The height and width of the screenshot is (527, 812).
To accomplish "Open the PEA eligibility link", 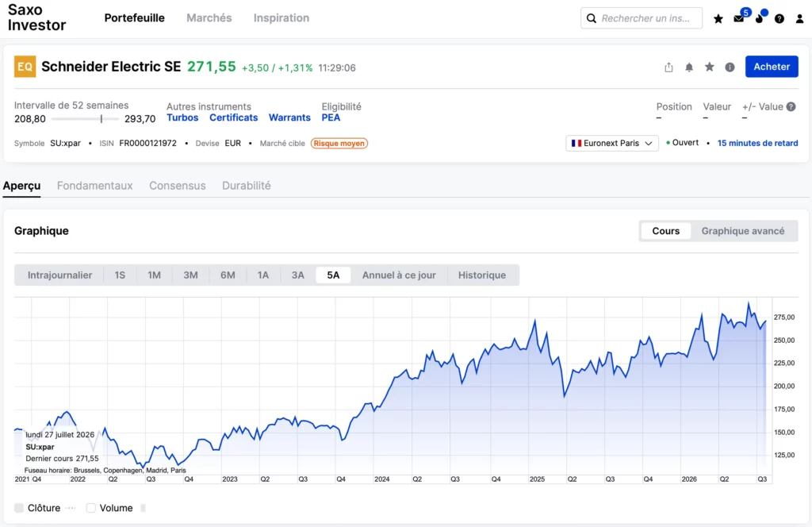I will (331, 117).
